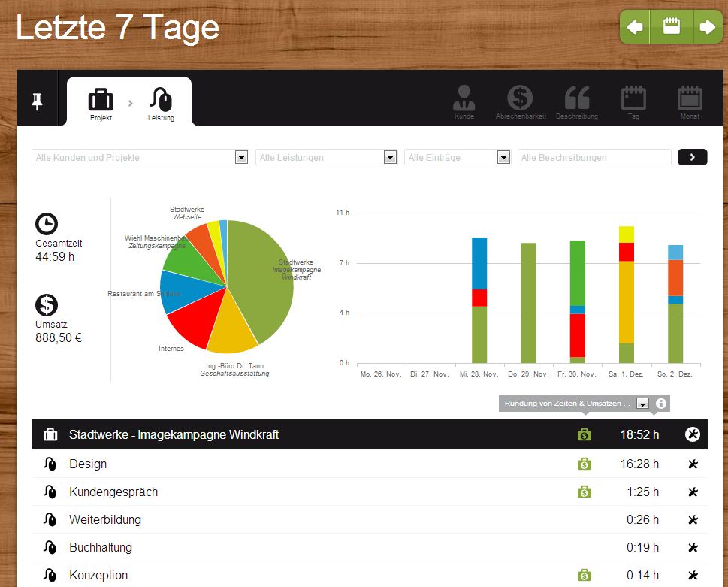Select the Konzeption service row label
This screenshot has height=587, width=728.
click(98, 576)
